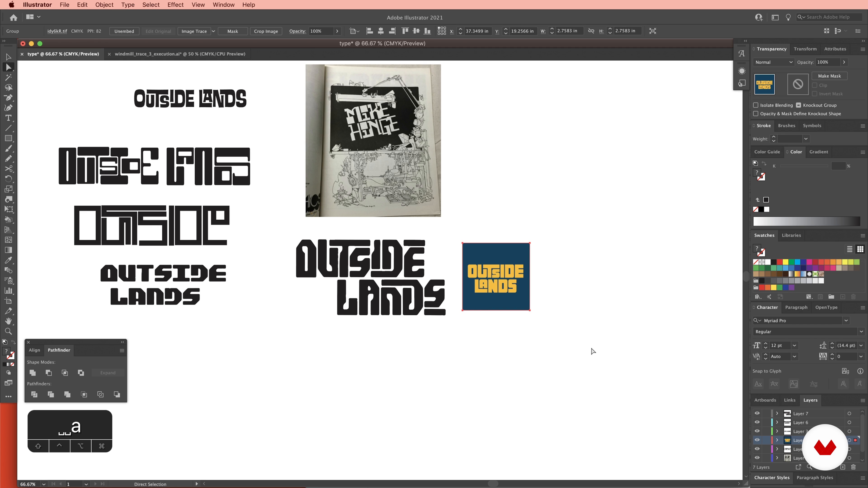Screen dimensions: 868x488
Task: Expand Layer 6 contents
Action: click(777, 422)
